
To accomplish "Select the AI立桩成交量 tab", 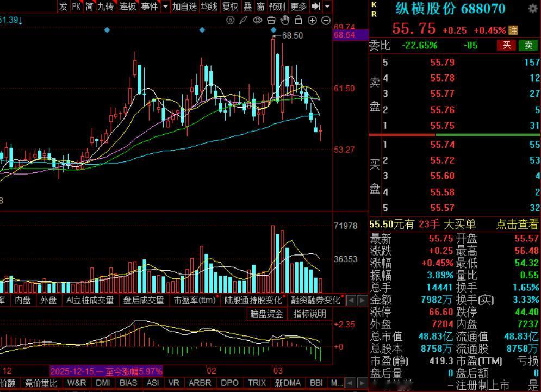I will [90, 300].
